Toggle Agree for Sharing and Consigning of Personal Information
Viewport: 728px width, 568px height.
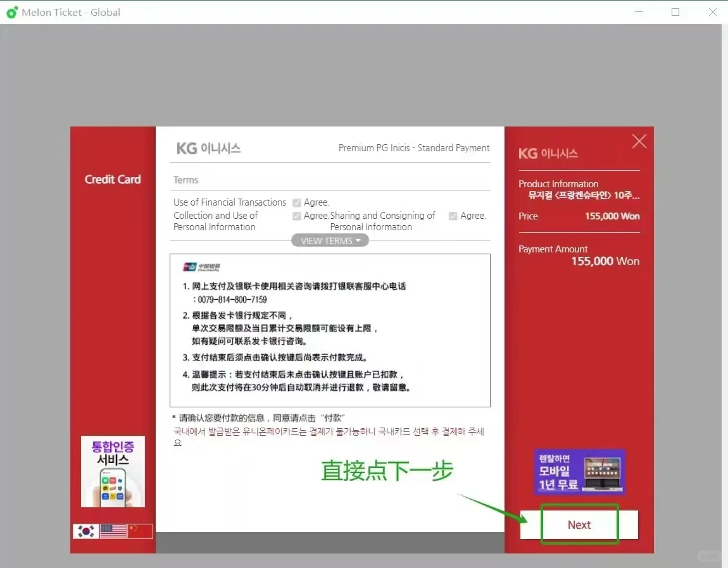click(453, 216)
